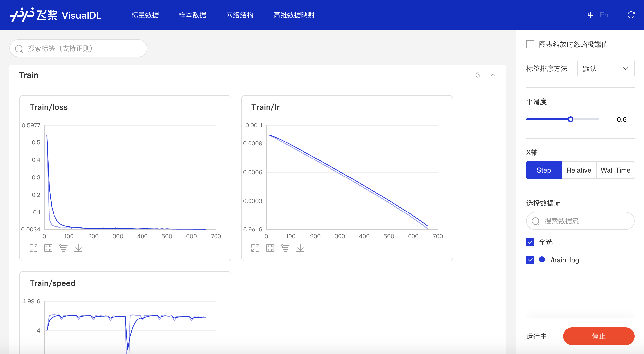Viewport: 644px width, 354px height.
Task: Click the Train section count 3
Action: (478, 75)
